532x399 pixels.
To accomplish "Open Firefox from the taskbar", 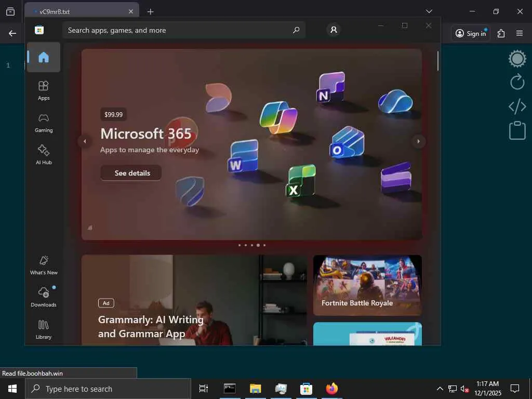I will tap(332, 389).
